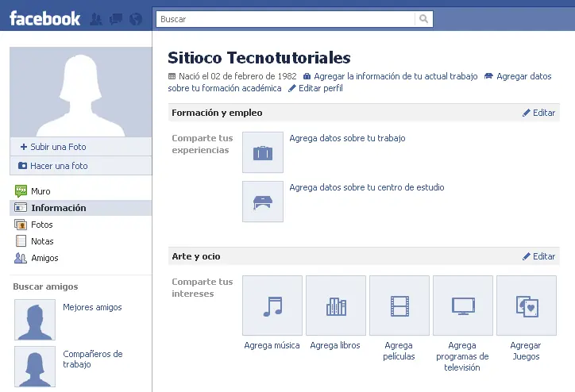575x392 pixels.
Task: Click Compañeros de trabajo link
Action: click(93, 359)
